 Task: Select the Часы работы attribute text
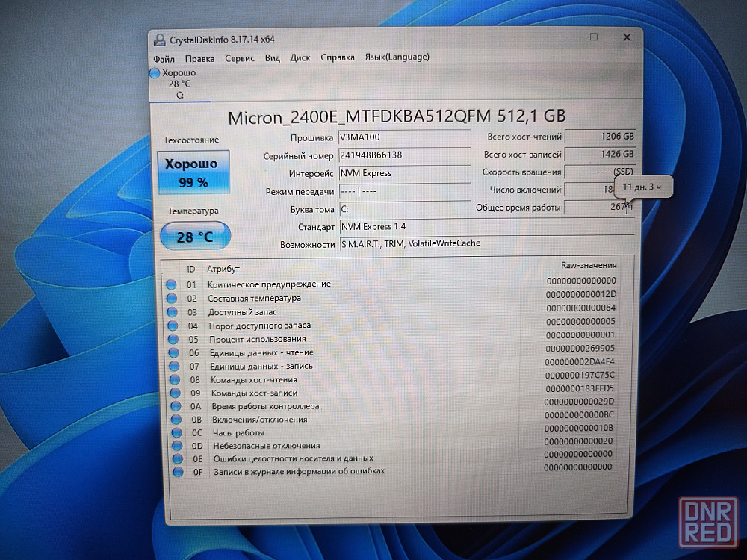point(238,433)
